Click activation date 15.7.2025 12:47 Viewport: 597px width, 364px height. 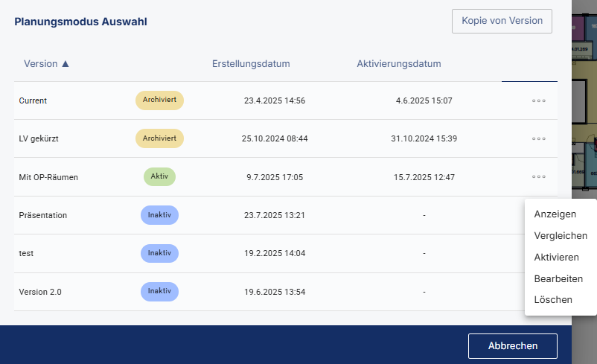(424, 177)
